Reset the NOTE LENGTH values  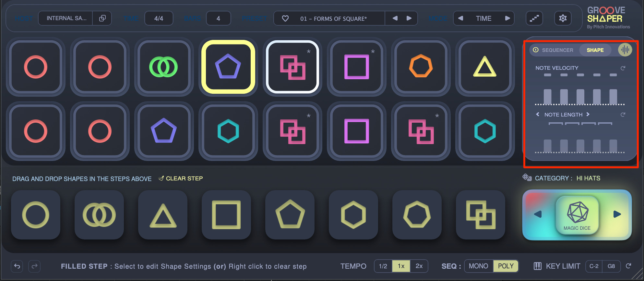(623, 115)
